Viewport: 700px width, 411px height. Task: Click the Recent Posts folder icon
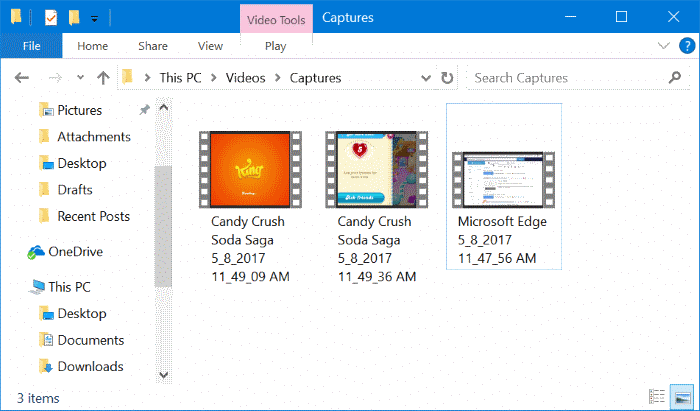(x=44, y=216)
